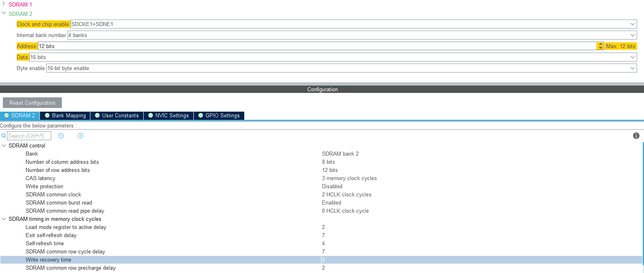Open the parameter info icon

pyautogui.click(x=636, y=136)
